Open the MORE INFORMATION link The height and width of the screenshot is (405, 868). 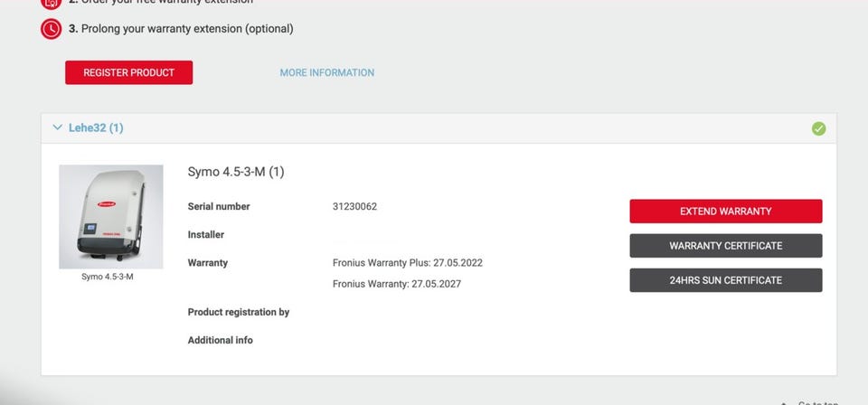pos(326,72)
